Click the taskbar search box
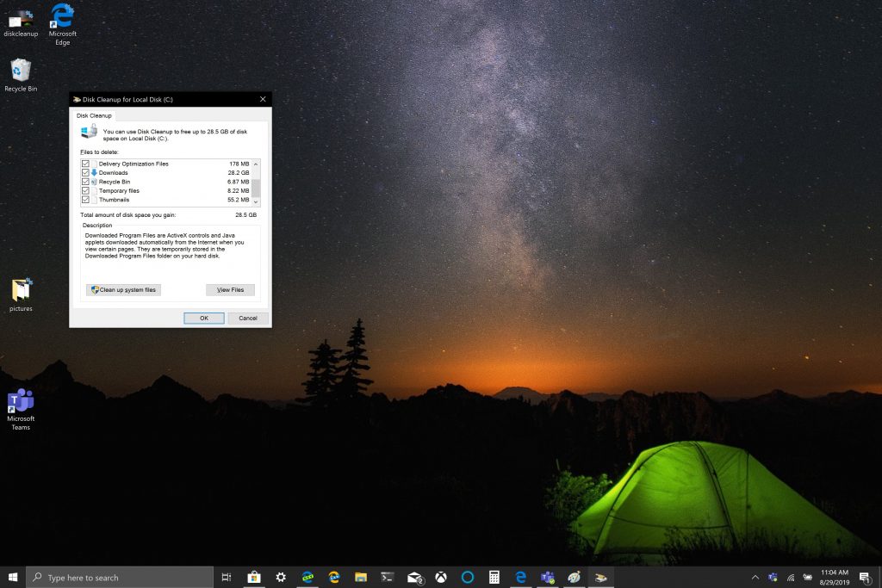 coord(119,577)
